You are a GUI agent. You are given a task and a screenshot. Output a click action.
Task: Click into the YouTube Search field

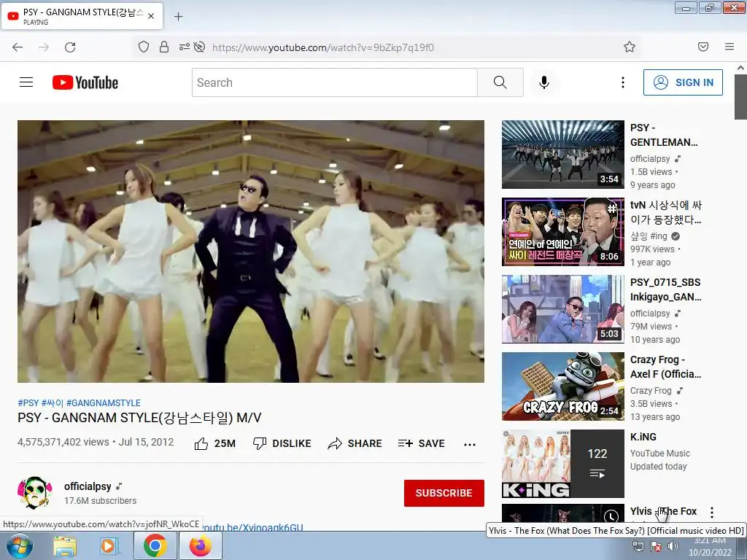tap(335, 82)
